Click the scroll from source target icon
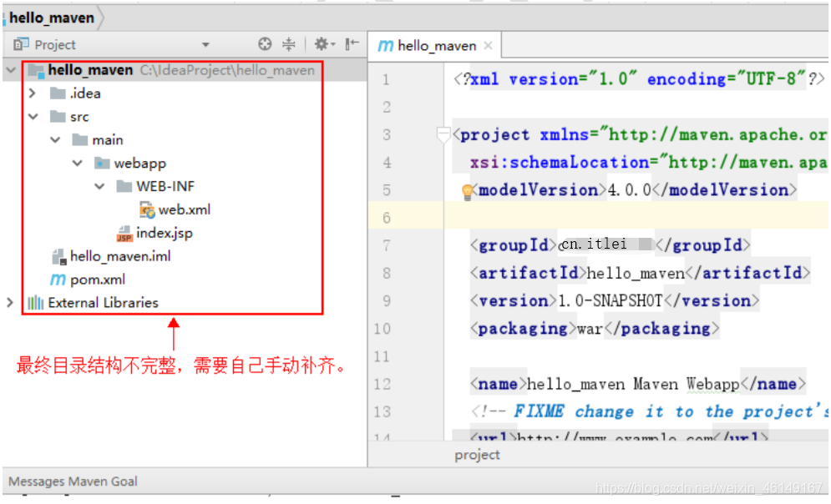 265,44
